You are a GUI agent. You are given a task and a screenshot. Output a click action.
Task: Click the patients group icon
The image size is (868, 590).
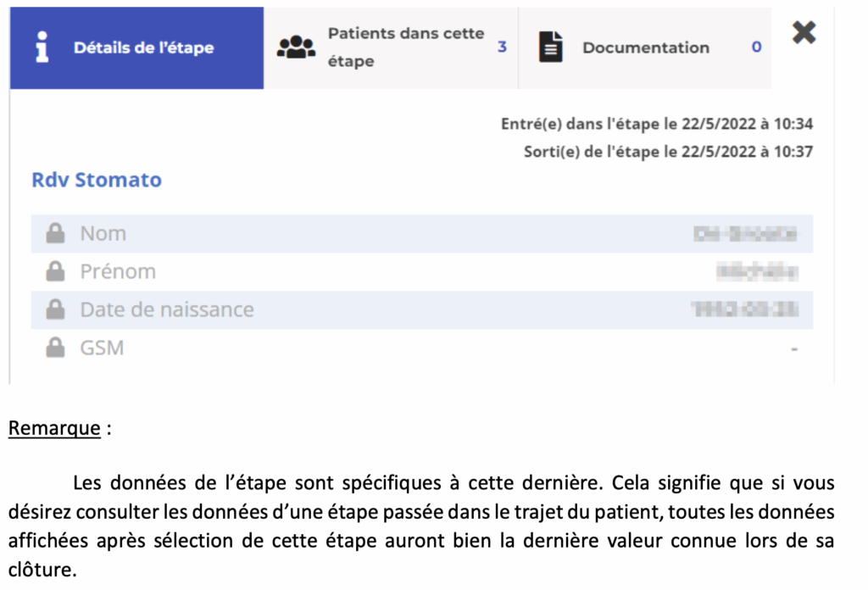pyautogui.click(x=296, y=47)
